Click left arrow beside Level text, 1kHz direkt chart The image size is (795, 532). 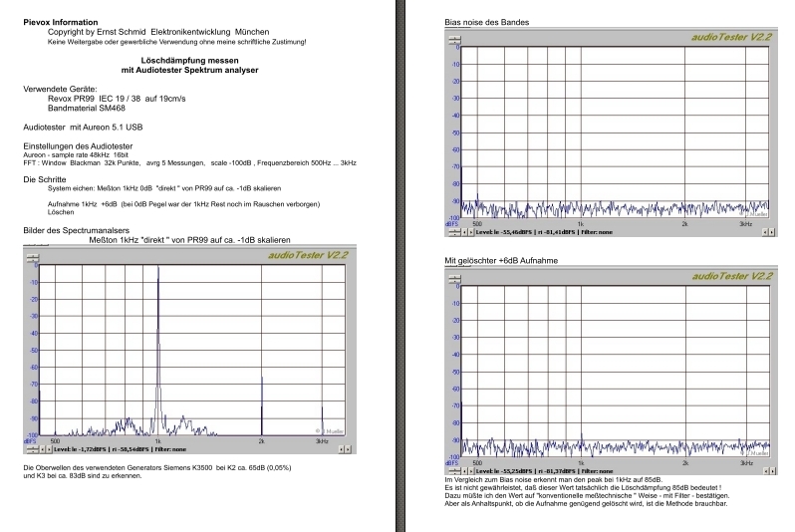click(43, 449)
